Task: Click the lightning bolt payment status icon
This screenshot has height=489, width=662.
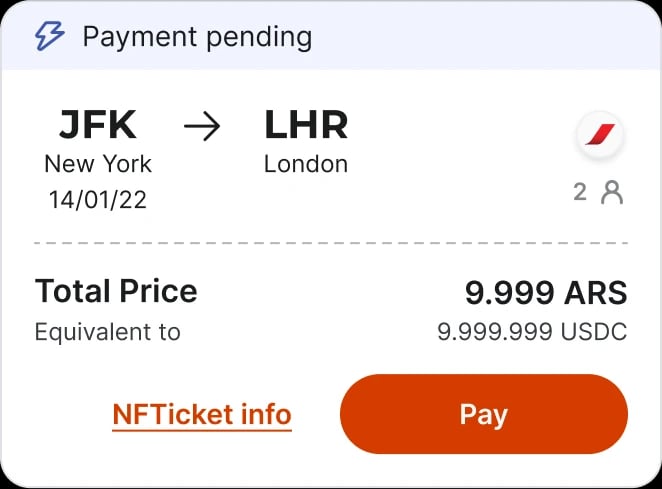Action: (50, 37)
